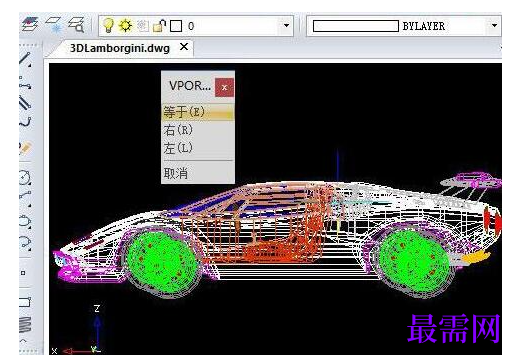
Task: Open the BYLAYER linetype dropdown arrow
Action: tap(494, 26)
